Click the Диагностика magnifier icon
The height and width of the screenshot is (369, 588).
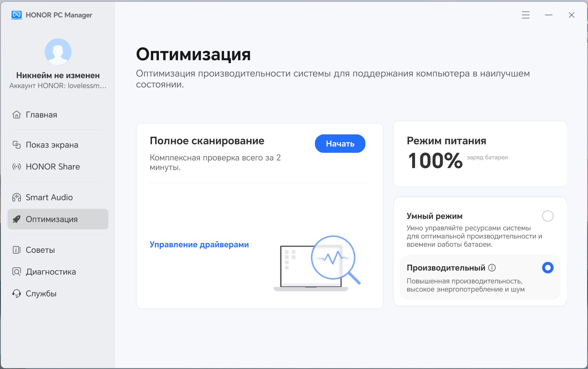tap(17, 272)
